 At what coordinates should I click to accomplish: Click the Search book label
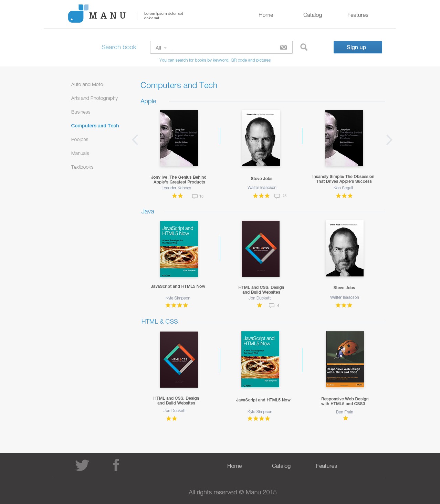coord(119,47)
